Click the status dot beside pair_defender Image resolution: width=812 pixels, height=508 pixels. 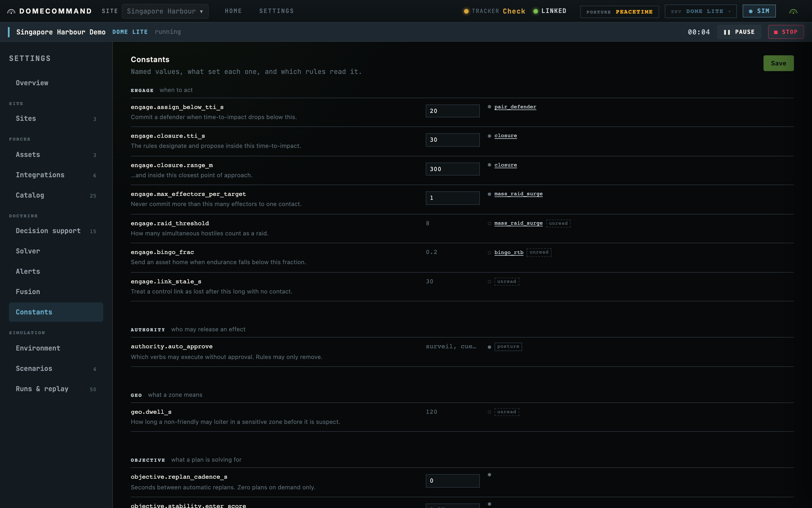click(489, 107)
